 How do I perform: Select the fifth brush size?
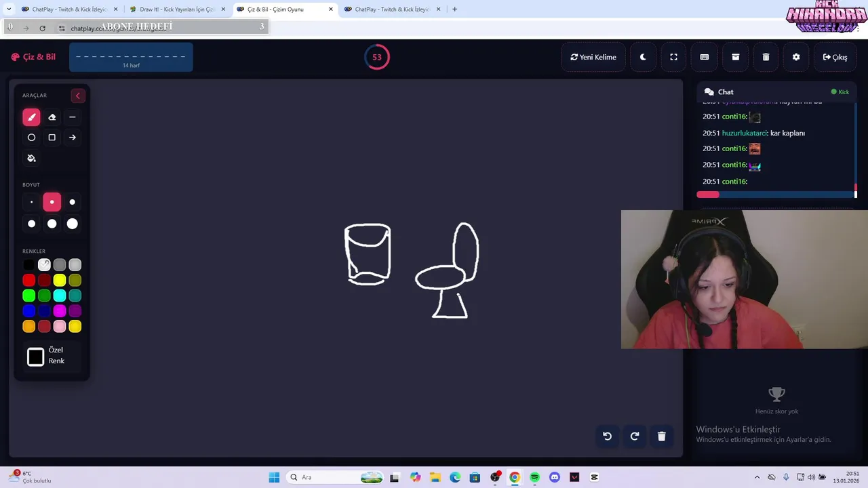click(52, 224)
